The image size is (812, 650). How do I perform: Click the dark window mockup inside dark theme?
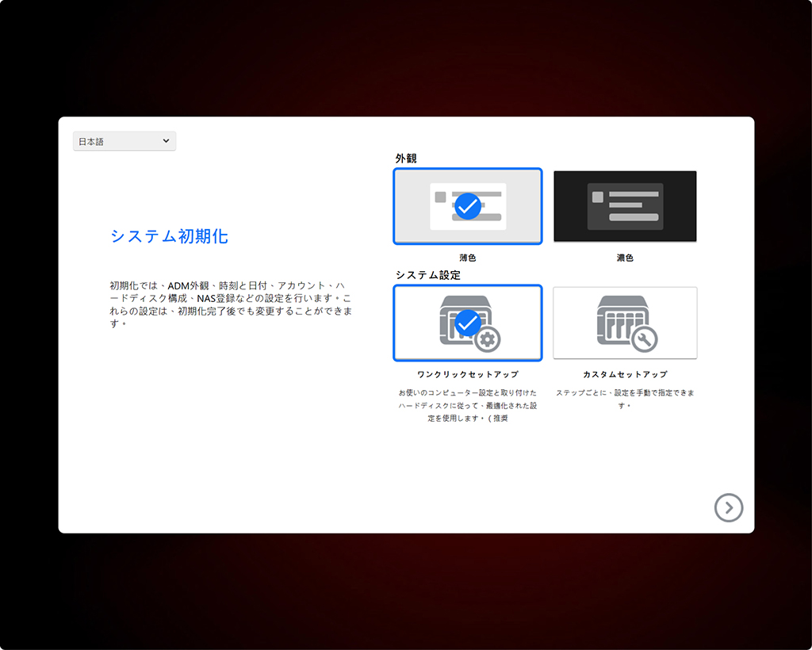625,206
